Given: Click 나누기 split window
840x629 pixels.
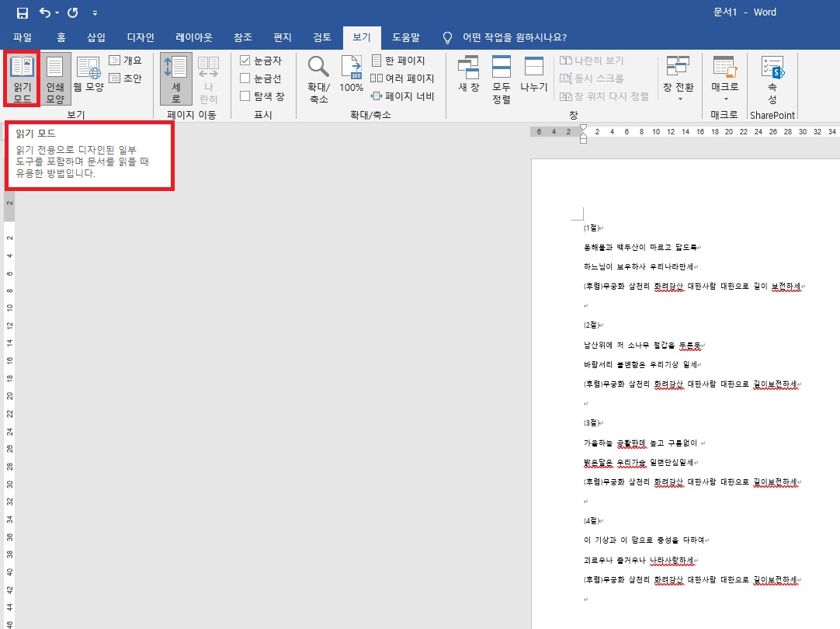Looking at the screenshot, I should (x=533, y=74).
